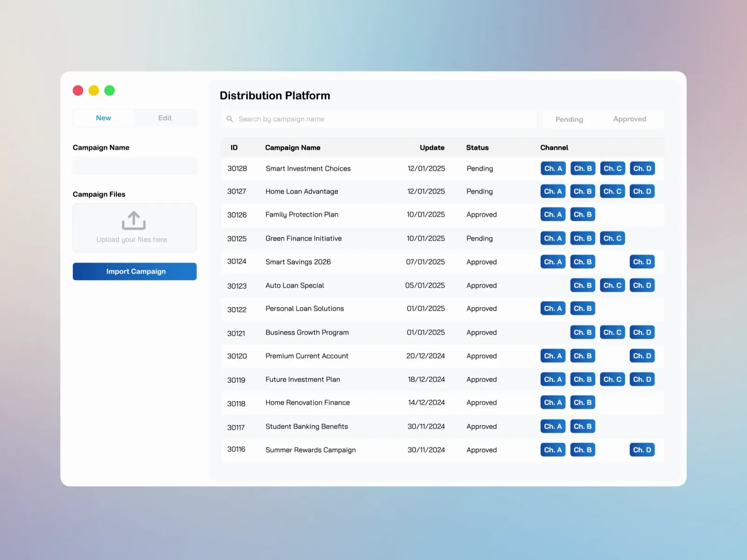Toggle Ch. A for Smart Investment Choices
Viewport: 747px width, 560px height.
(553, 168)
